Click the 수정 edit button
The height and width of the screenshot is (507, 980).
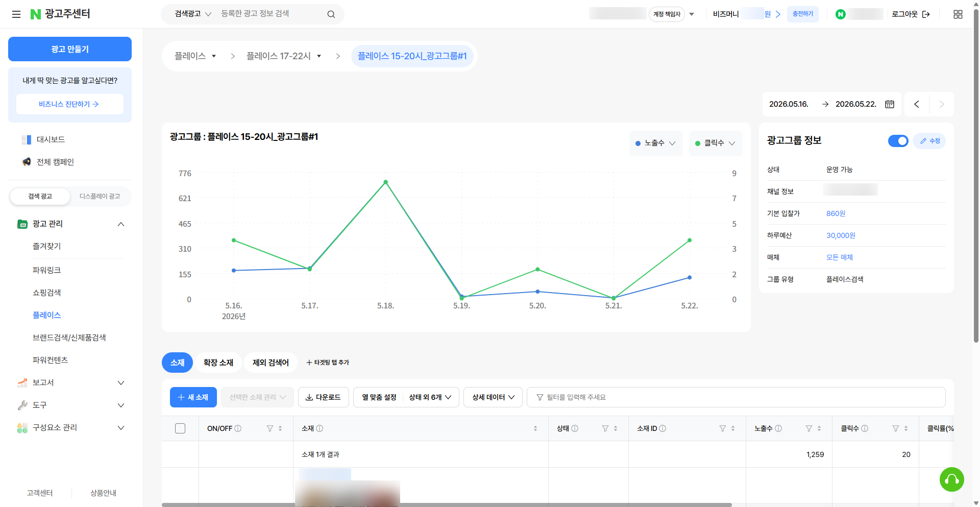point(929,141)
